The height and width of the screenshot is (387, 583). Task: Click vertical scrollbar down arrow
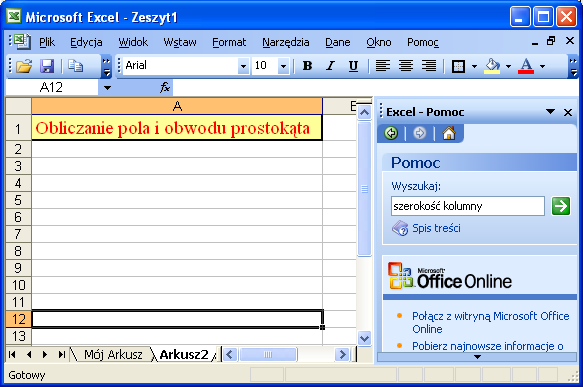pos(364,338)
